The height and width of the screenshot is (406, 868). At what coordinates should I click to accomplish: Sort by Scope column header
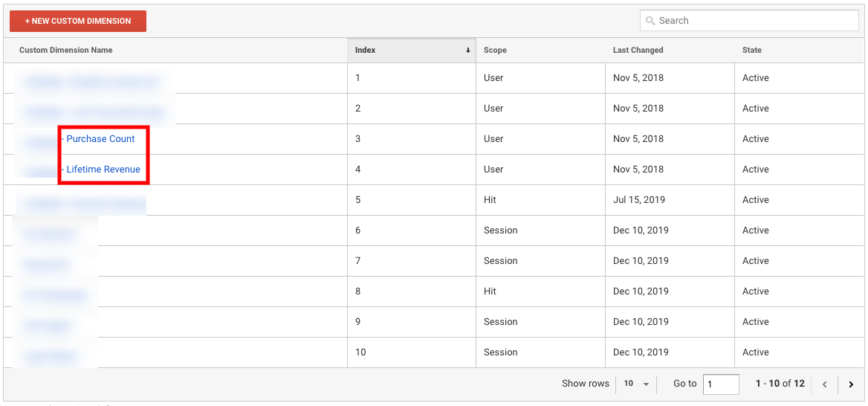495,51
